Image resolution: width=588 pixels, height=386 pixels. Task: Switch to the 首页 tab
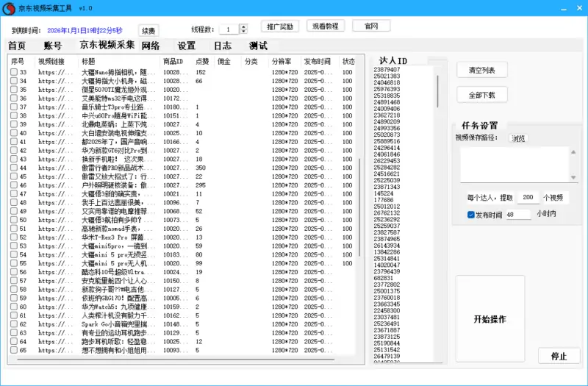click(x=16, y=46)
